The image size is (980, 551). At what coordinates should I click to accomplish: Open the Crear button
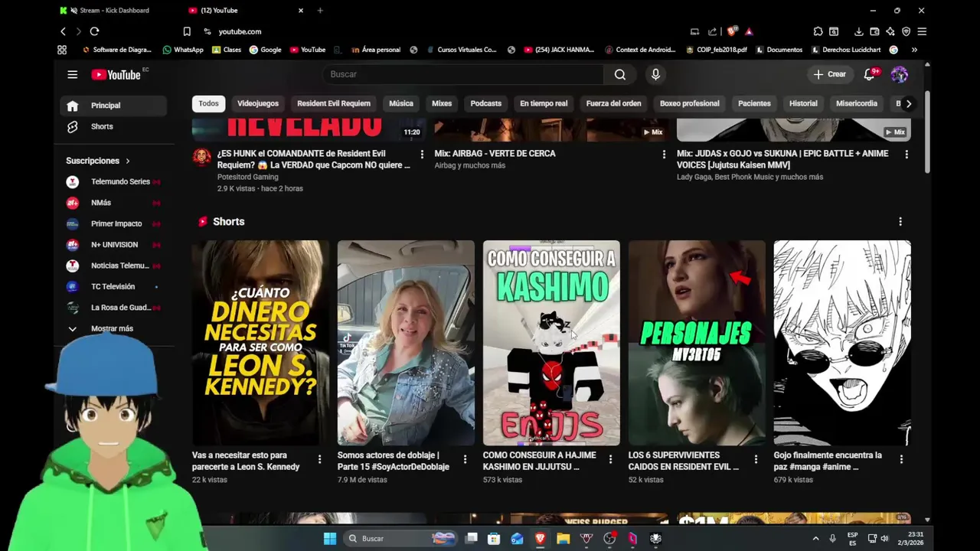829,74
